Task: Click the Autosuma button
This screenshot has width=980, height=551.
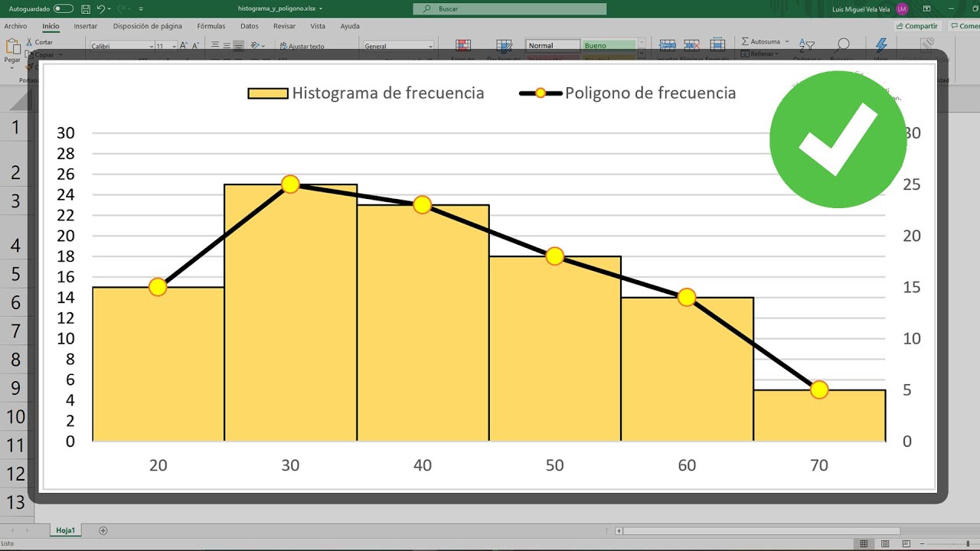Action: point(761,41)
